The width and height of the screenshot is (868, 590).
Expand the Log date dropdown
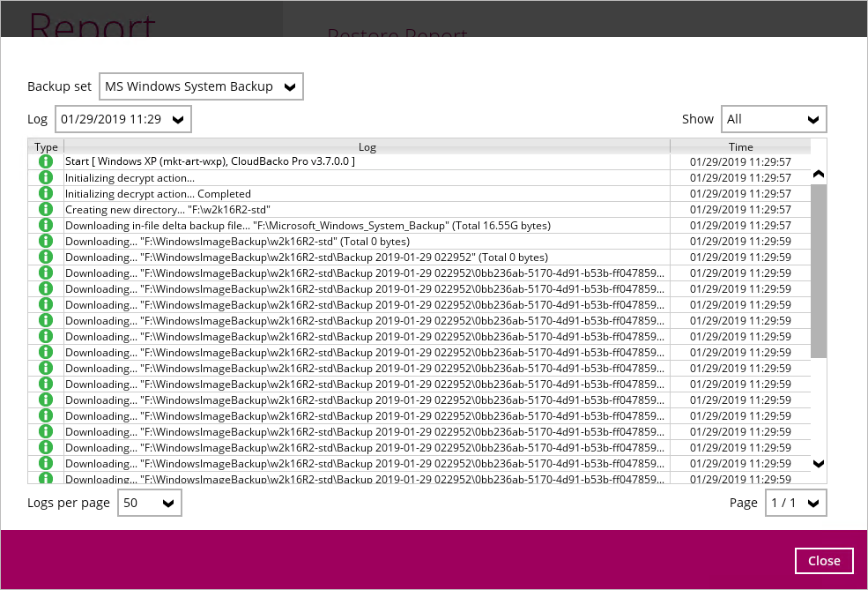point(122,119)
